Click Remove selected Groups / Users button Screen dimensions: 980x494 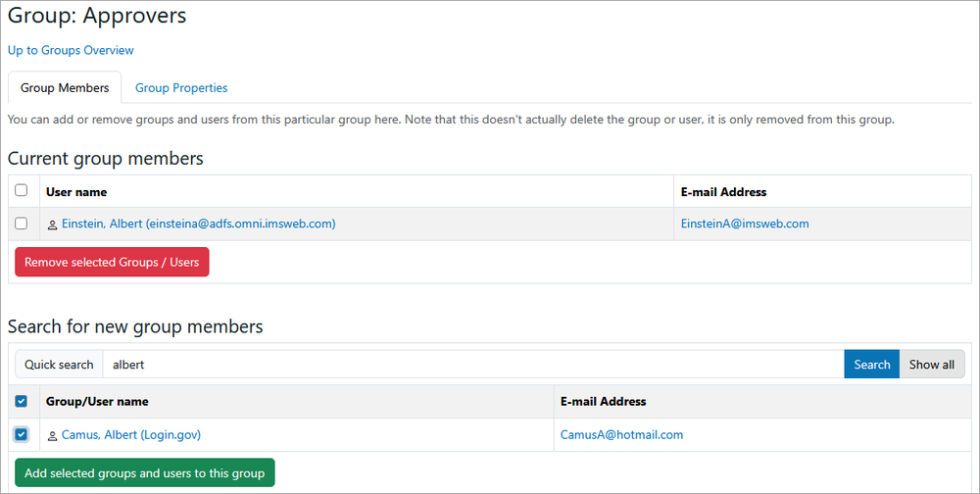(x=112, y=262)
